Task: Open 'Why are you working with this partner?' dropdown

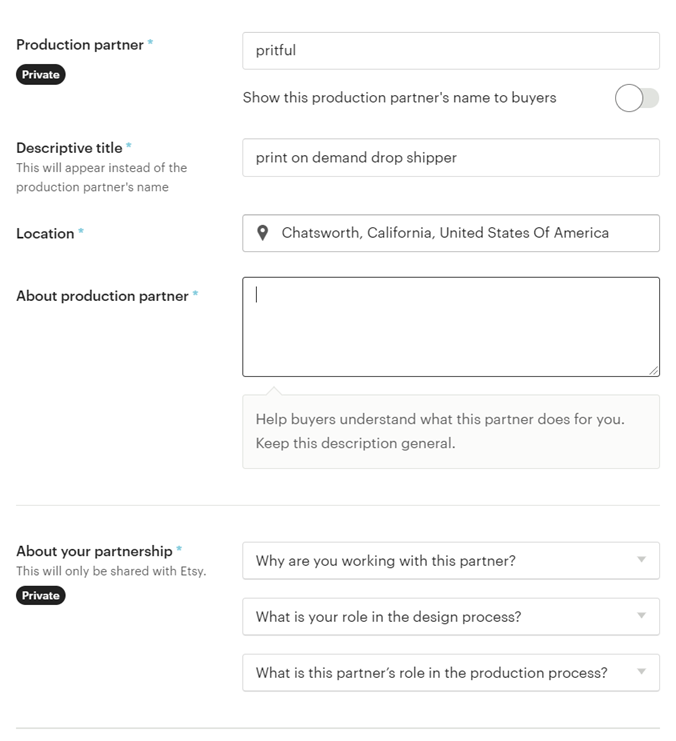Action: [x=451, y=560]
